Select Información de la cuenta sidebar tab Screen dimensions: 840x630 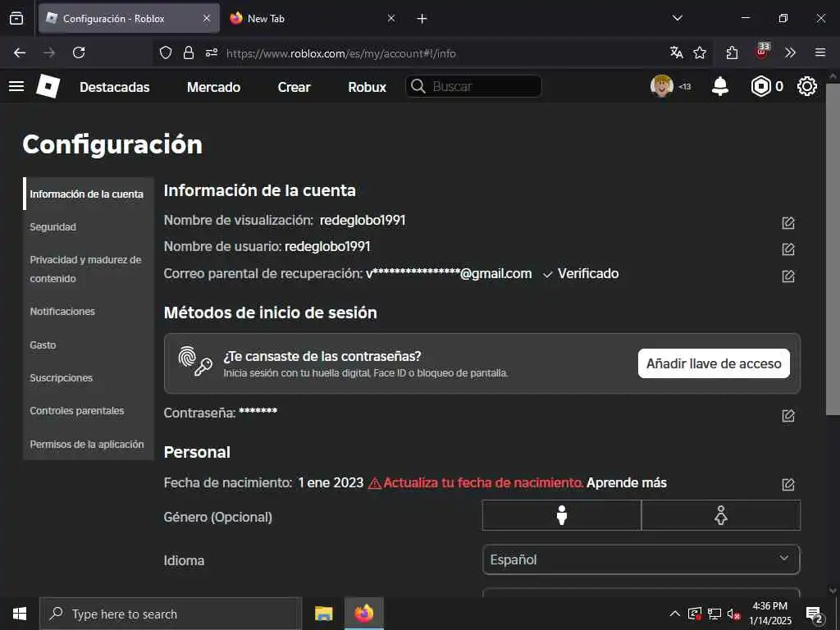click(87, 194)
